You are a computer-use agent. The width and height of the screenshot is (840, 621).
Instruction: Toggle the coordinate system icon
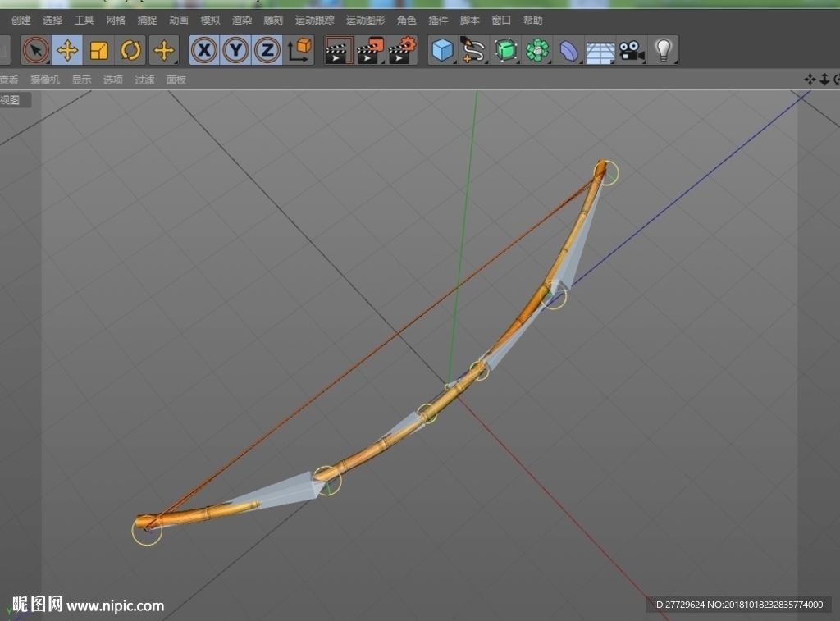click(x=299, y=50)
